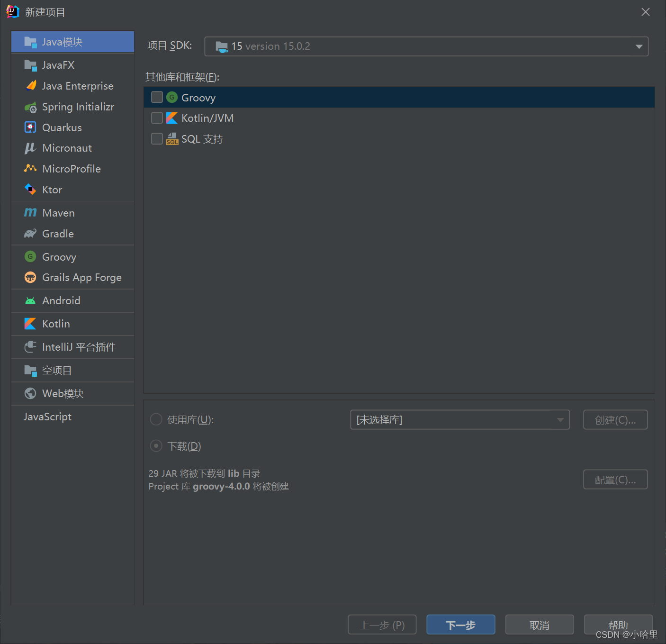Click the 帮助 button
This screenshot has width=666, height=644.
coord(618,625)
